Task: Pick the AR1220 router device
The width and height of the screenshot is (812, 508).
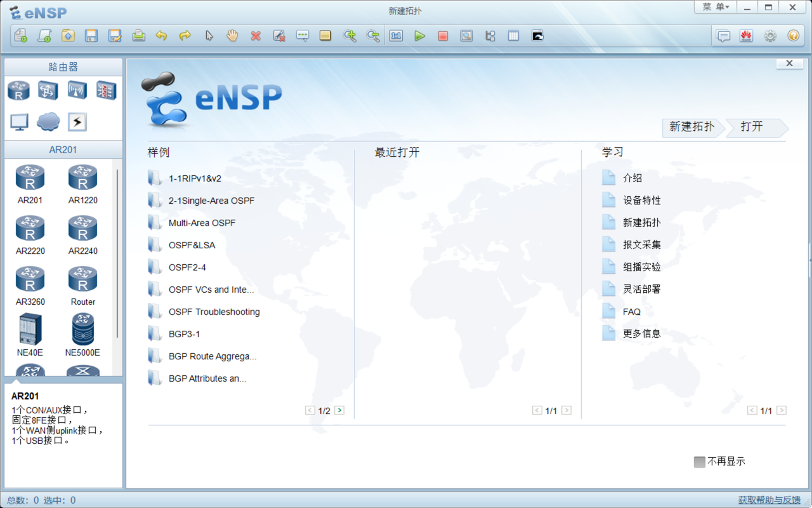Action: 82,184
